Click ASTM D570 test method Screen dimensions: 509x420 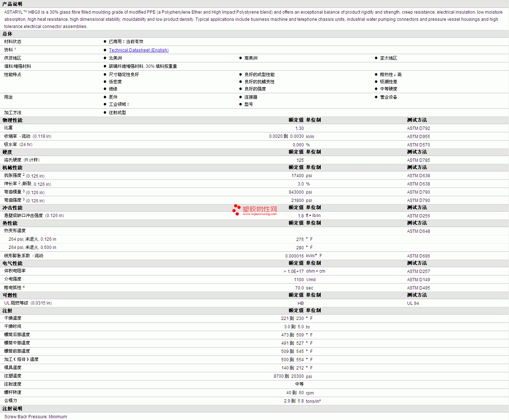tap(418, 145)
